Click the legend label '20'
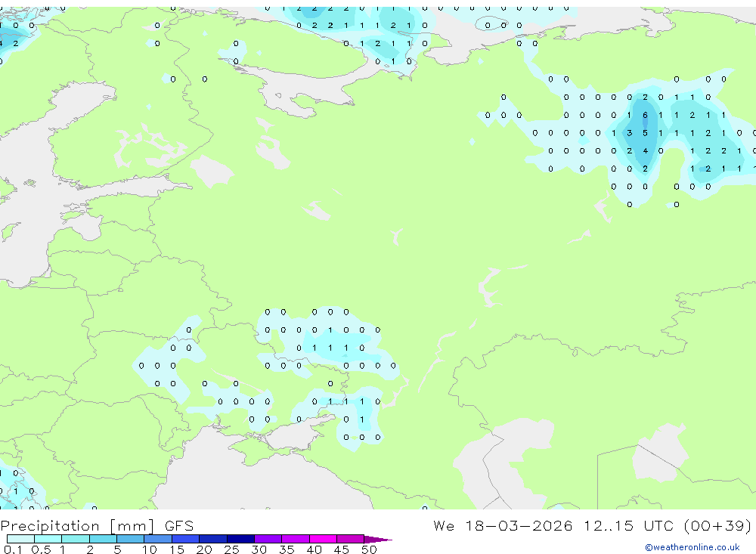Viewport: 756px width, 554px height. click(x=204, y=549)
